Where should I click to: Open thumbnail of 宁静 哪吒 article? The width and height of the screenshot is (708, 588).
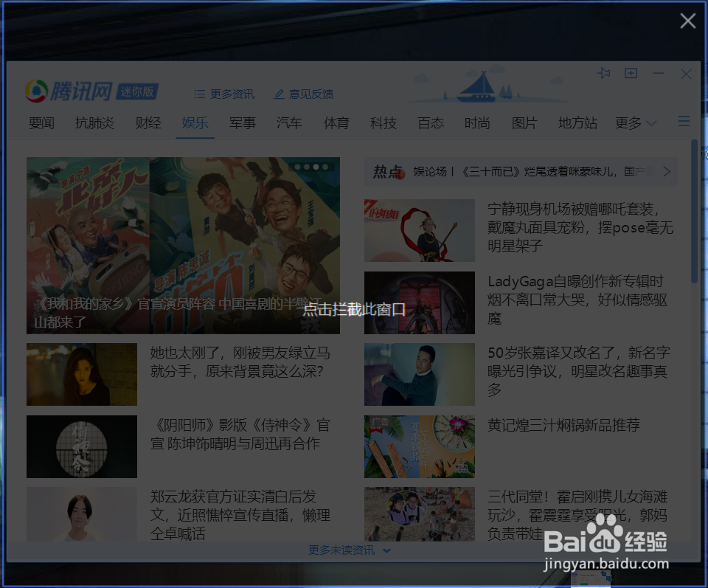420,230
